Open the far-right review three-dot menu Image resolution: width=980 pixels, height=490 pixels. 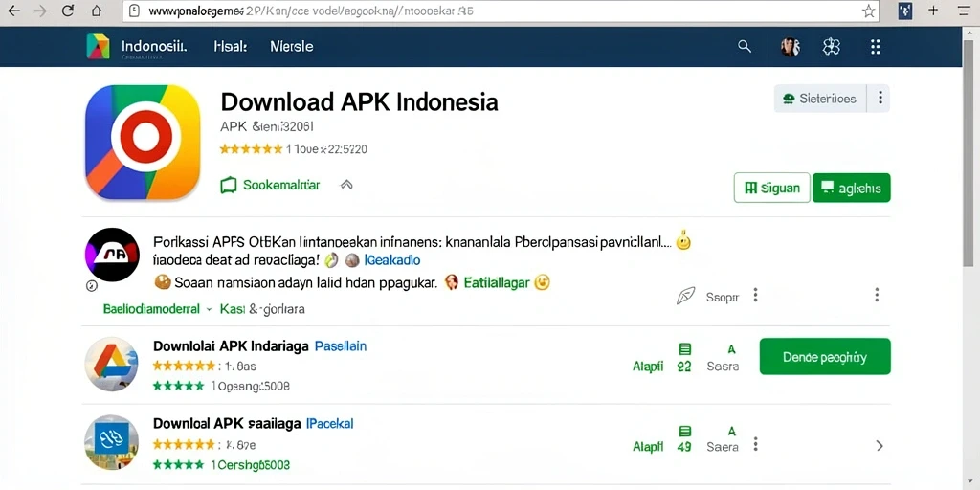877,295
